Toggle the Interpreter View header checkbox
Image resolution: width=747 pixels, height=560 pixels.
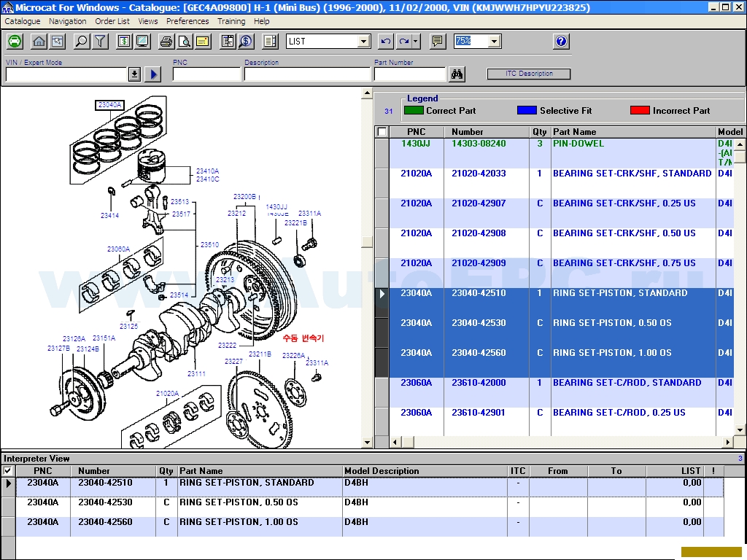[x=7, y=471]
